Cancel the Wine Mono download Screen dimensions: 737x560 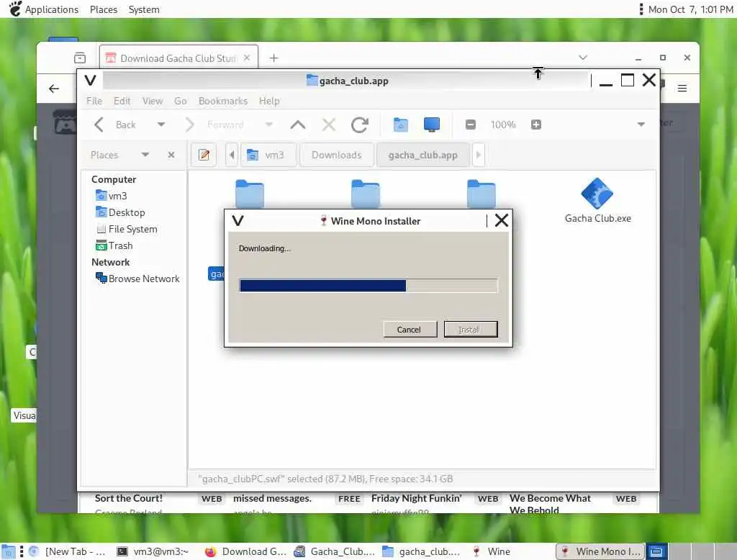[x=410, y=329]
